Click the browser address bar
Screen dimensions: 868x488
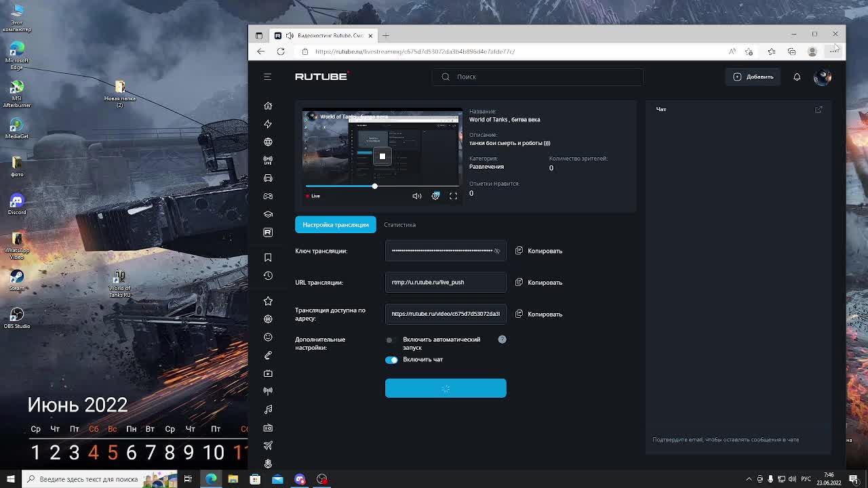509,52
